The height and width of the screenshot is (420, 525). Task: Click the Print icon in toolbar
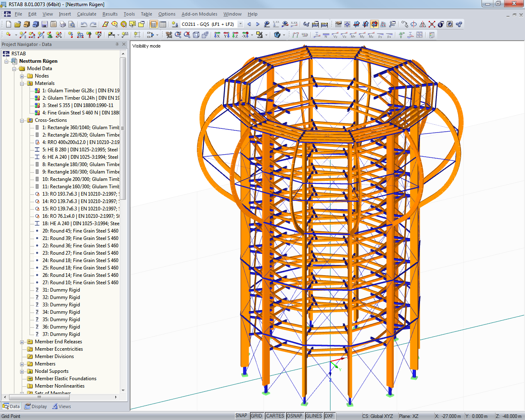[62, 24]
